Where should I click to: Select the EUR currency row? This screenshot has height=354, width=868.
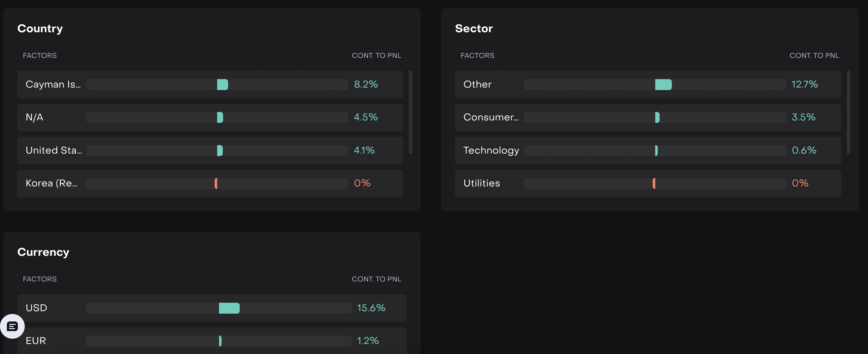coord(36,341)
